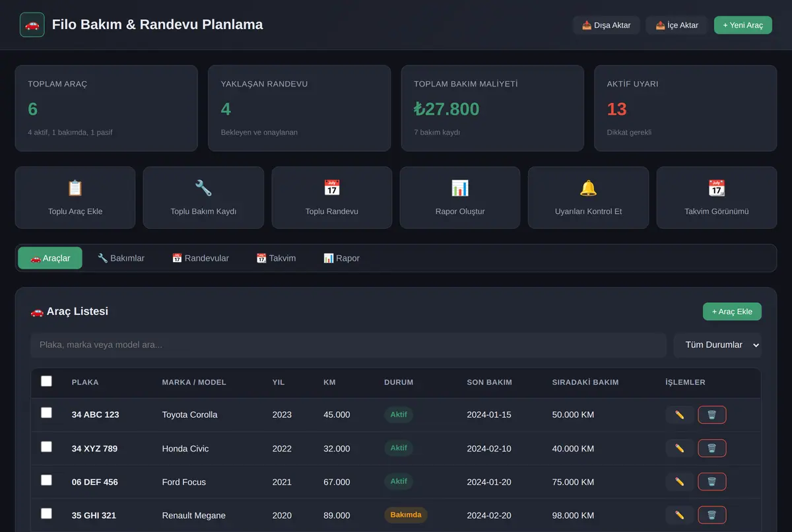This screenshot has width=792, height=532.
Task: Click the + Araç Ekle button
Action: coord(732,312)
